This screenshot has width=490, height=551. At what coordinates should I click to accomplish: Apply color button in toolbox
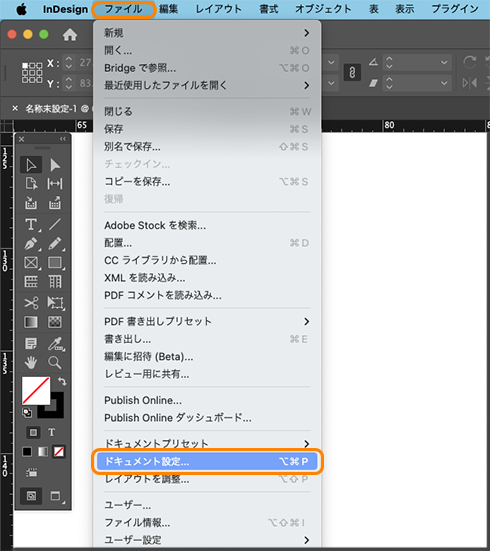pos(27,452)
